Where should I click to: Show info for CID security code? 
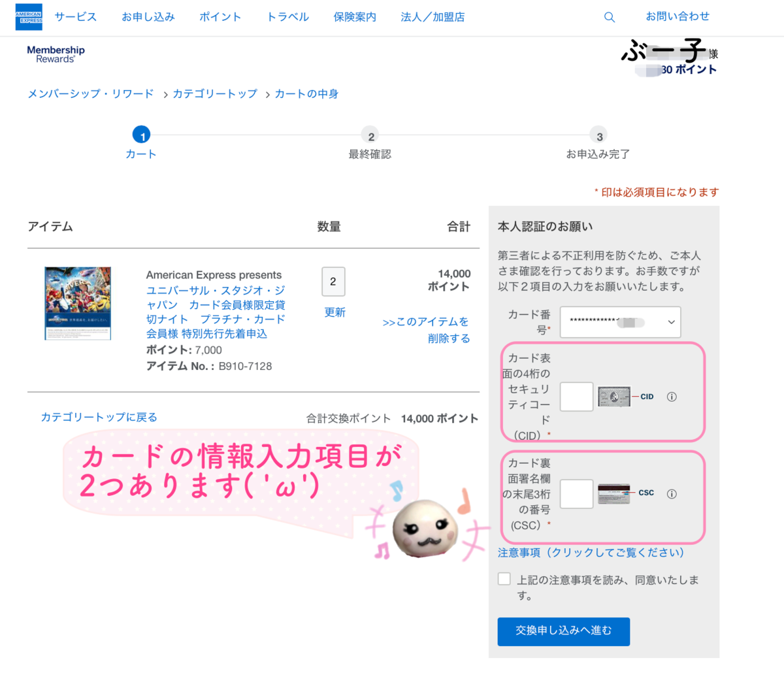click(x=672, y=397)
